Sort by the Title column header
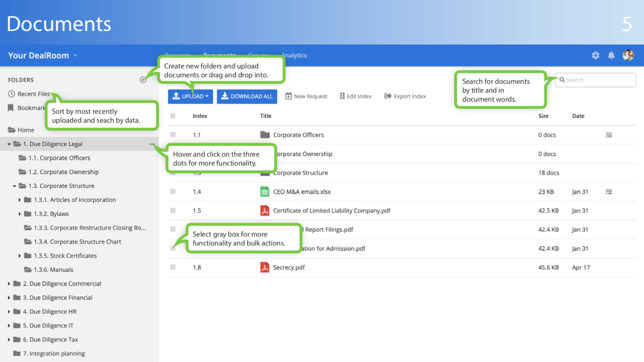 266,116
